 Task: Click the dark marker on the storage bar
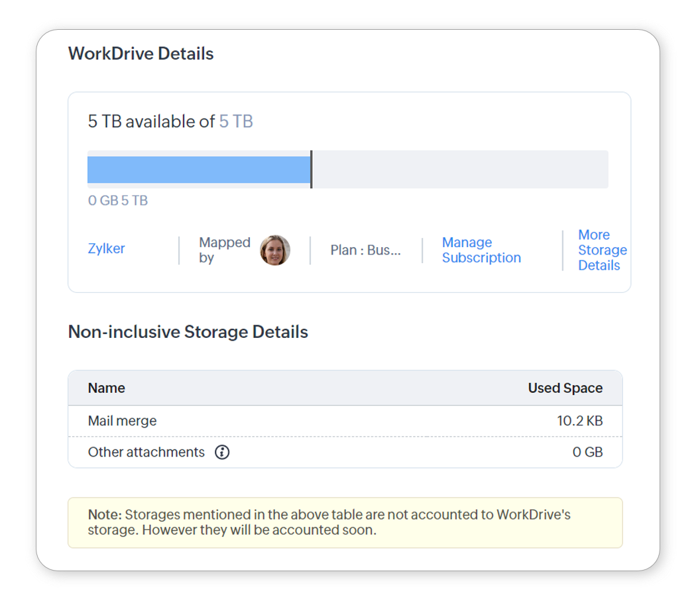(x=312, y=170)
